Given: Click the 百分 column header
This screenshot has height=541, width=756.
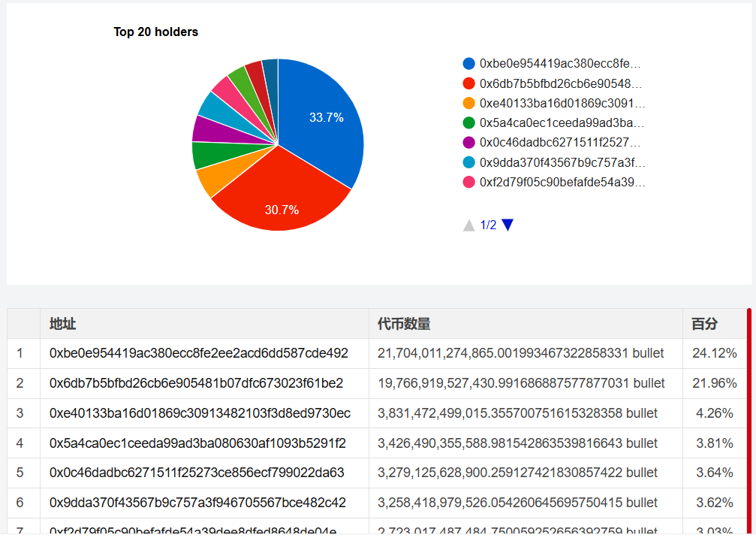Looking at the screenshot, I should (704, 324).
